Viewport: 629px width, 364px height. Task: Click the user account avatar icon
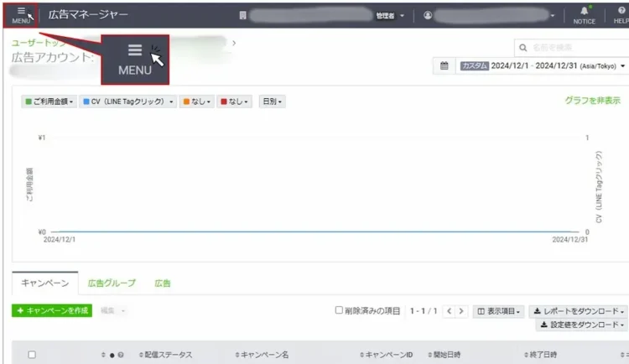pos(428,15)
